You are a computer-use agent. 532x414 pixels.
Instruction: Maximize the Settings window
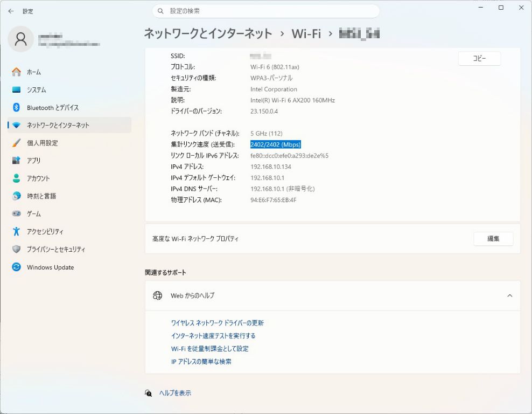click(501, 8)
